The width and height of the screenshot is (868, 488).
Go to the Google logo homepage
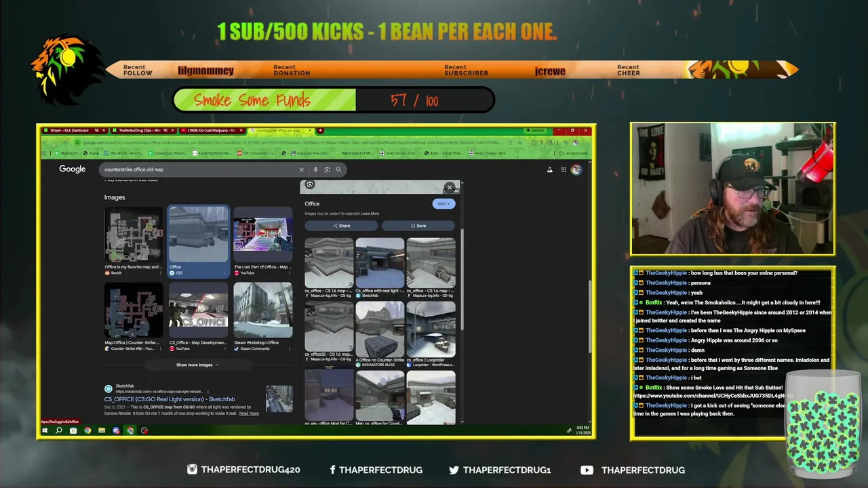[72, 169]
